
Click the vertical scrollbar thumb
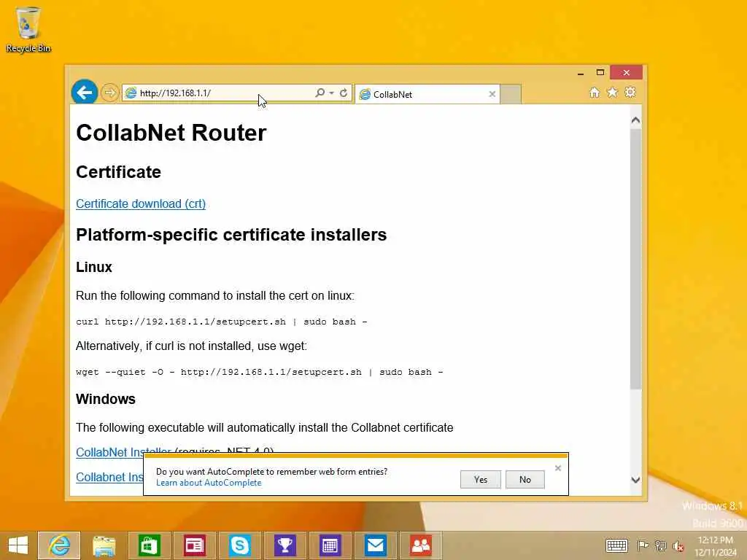[x=635, y=260]
